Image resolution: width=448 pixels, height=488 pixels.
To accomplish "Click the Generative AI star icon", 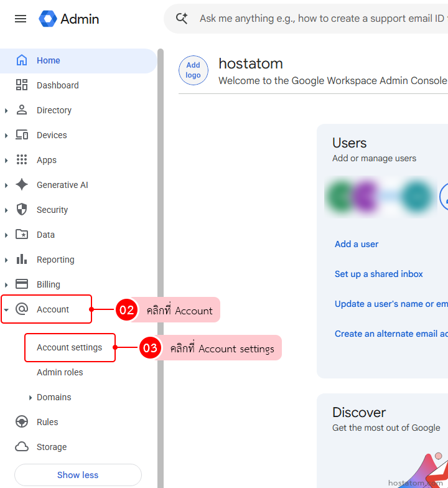I will click(21, 184).
